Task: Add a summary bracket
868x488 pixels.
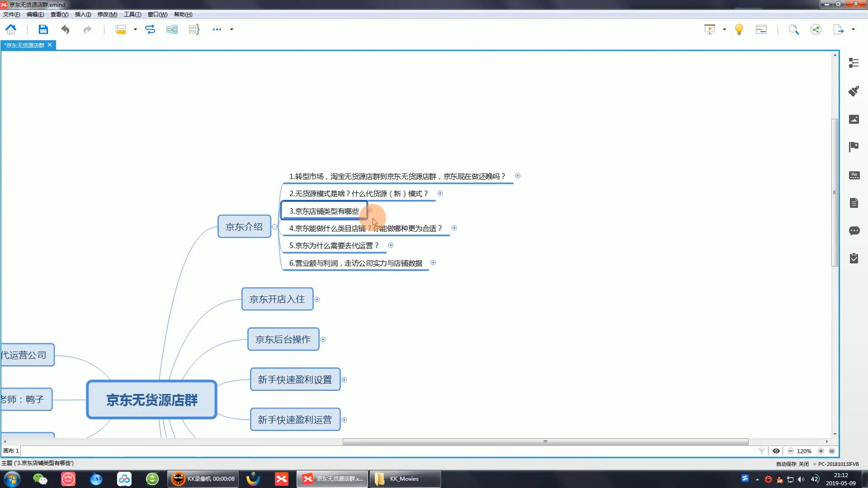Action: (194, 29)
